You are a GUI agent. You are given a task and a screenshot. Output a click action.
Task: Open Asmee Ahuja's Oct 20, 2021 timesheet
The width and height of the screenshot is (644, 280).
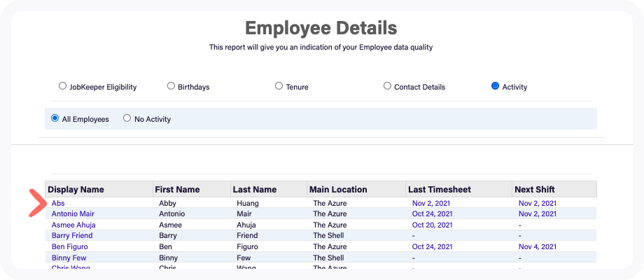click(x=432, y=225)
